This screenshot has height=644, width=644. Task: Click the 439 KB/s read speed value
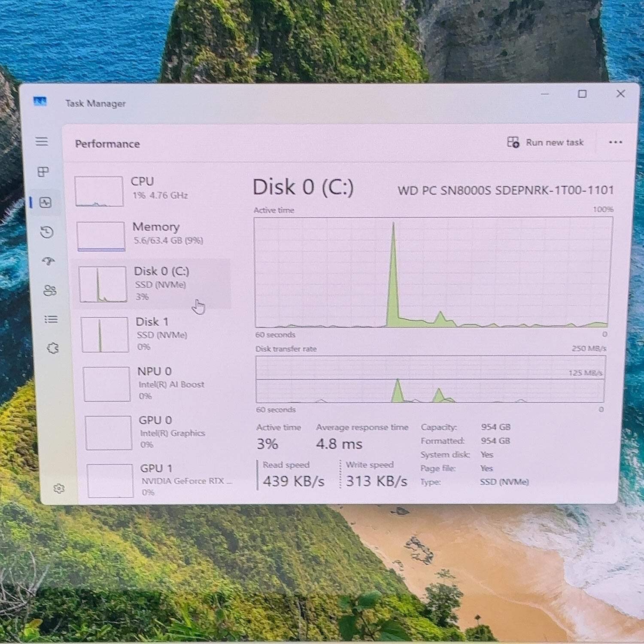(x=294, y=481)
